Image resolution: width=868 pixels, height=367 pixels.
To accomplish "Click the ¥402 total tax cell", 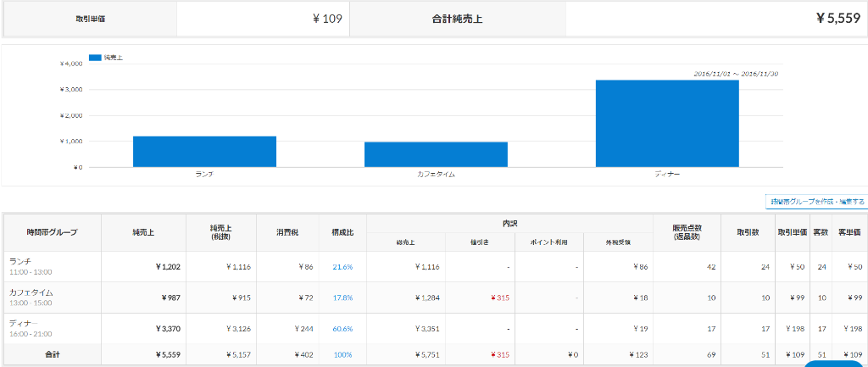I will coord(304,354).
